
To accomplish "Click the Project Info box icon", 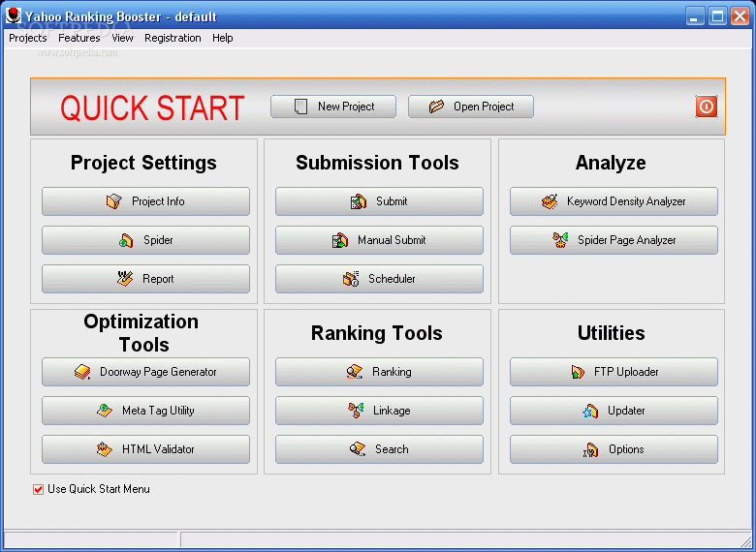I will (114, 201).
